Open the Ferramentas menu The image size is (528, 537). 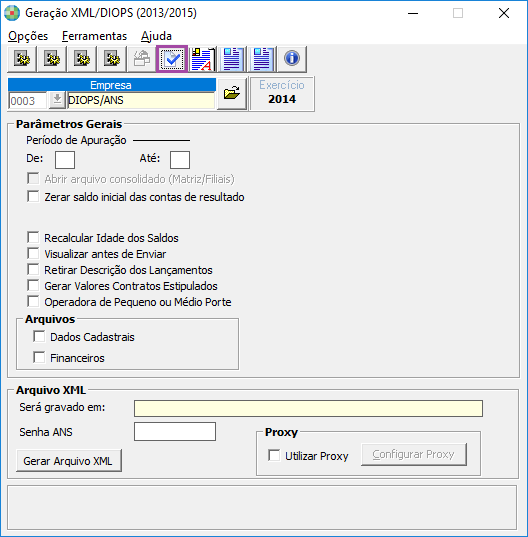[x=95, y=36]
